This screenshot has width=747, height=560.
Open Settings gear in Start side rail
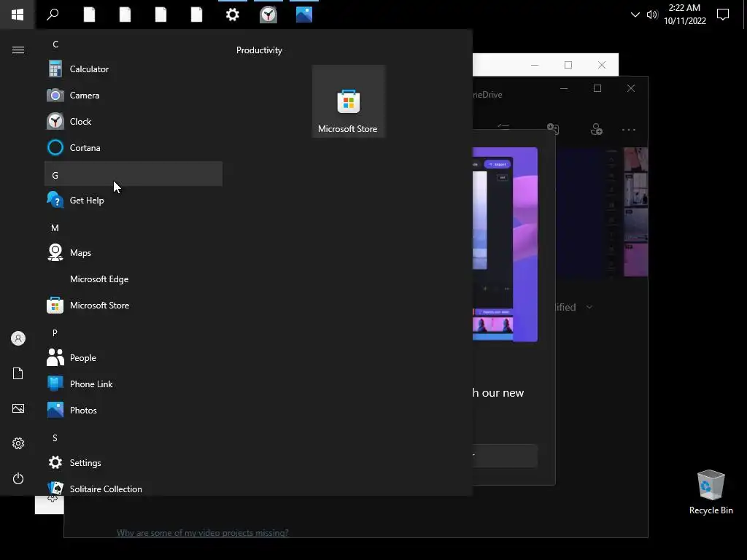18,443
